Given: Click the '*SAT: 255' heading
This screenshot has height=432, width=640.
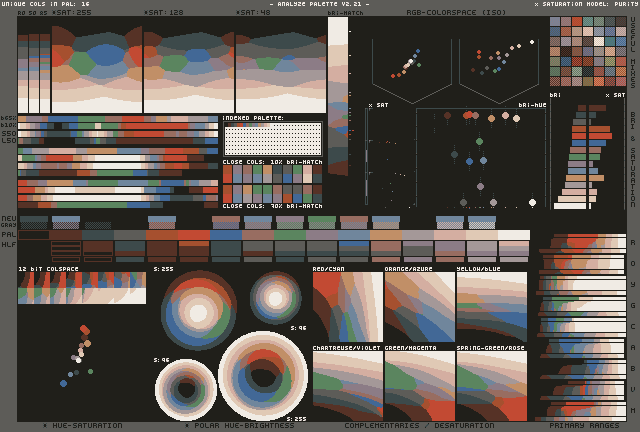Looking at the screenshot, I should 72,13.
